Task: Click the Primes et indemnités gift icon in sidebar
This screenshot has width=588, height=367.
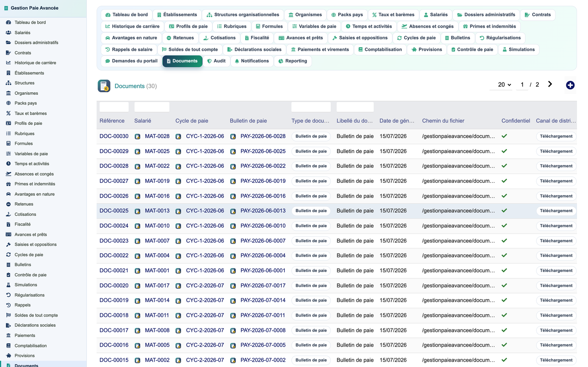Action: tap(9, 184)
